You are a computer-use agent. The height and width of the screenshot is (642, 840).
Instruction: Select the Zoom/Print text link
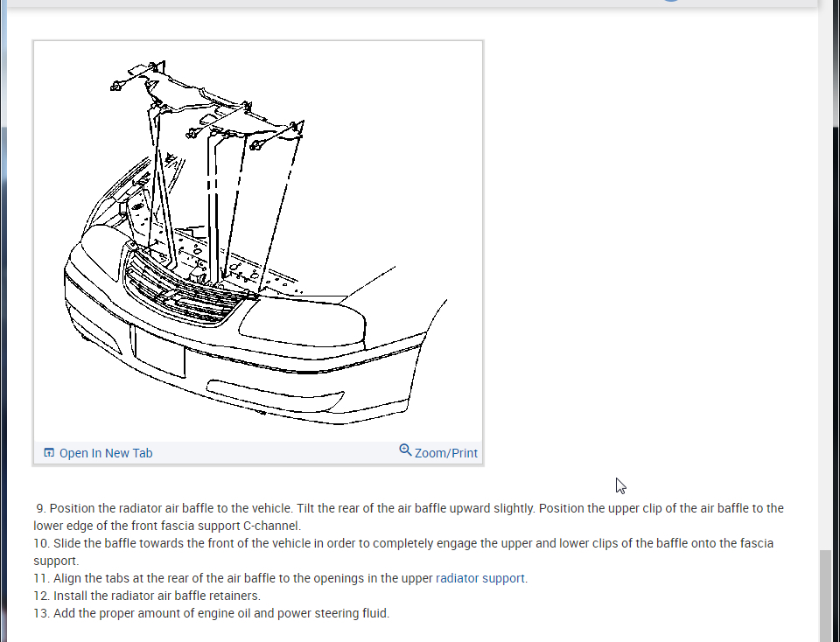point(445,453)
